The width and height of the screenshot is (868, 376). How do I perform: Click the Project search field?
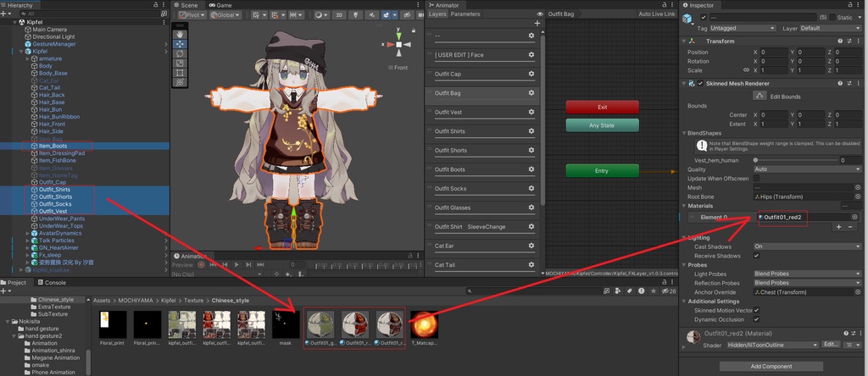tap(534, 290)
